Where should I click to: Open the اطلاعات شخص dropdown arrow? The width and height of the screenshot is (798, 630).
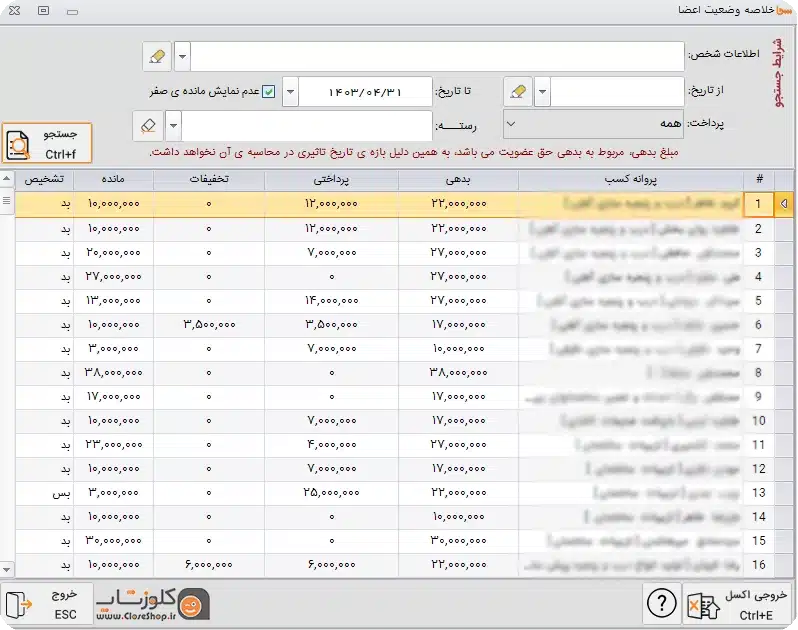pos(182,56)
